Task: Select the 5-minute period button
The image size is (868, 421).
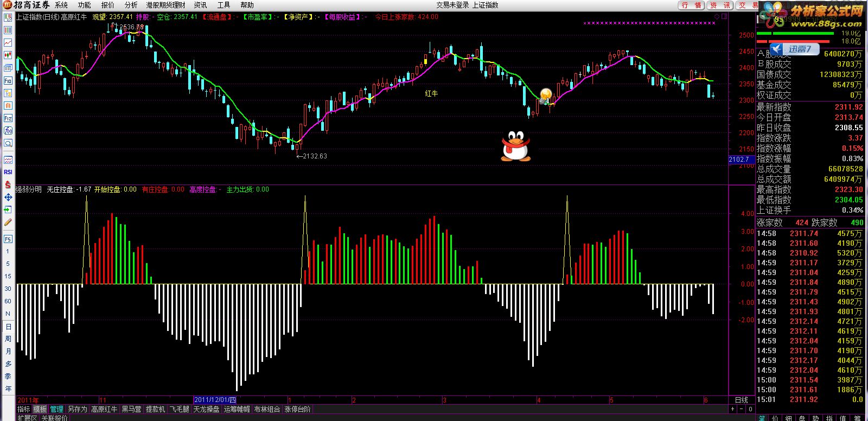Action: pyautogui.click(x=8, y=264)
